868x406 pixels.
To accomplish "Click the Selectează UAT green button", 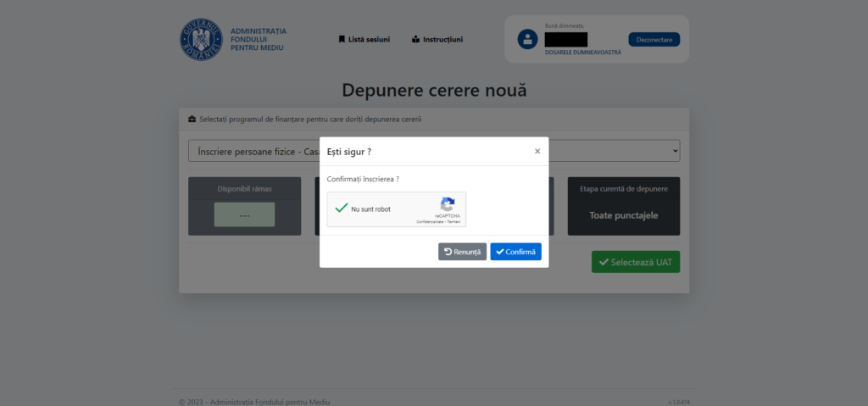I will (636, 262).
